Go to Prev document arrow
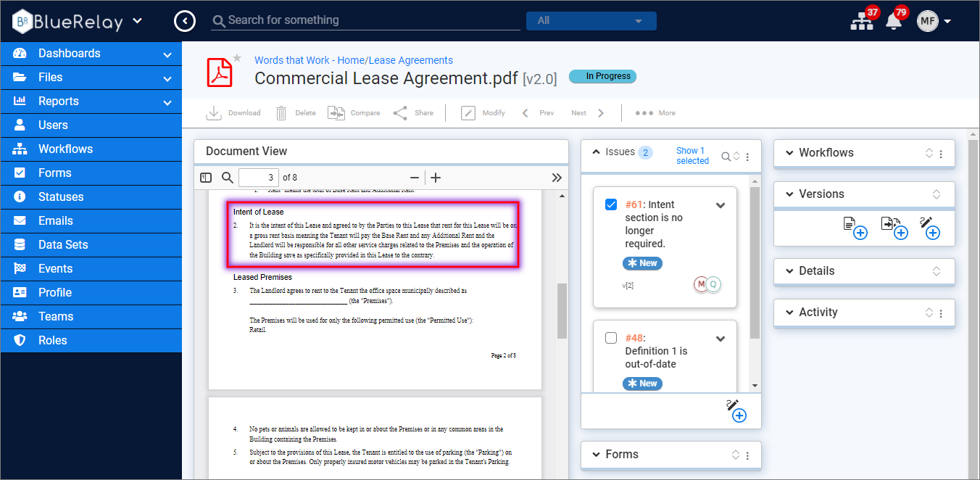Viewport: 980px width, 480px height. tap(525, 113)
